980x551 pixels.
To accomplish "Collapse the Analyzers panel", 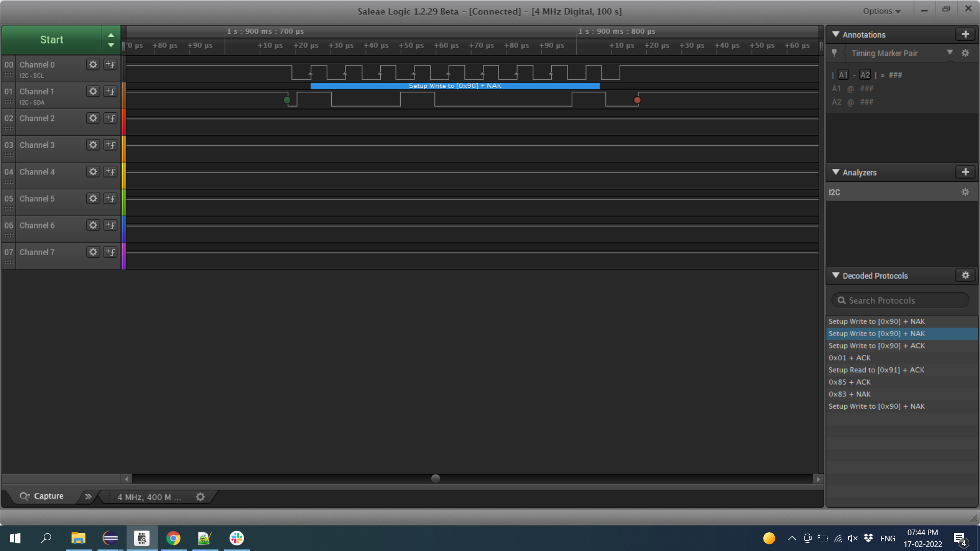I will click(x=836, y=172).
